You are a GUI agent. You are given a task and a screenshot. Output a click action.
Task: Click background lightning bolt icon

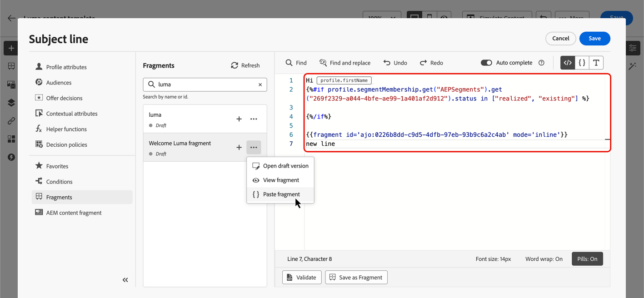11,157
